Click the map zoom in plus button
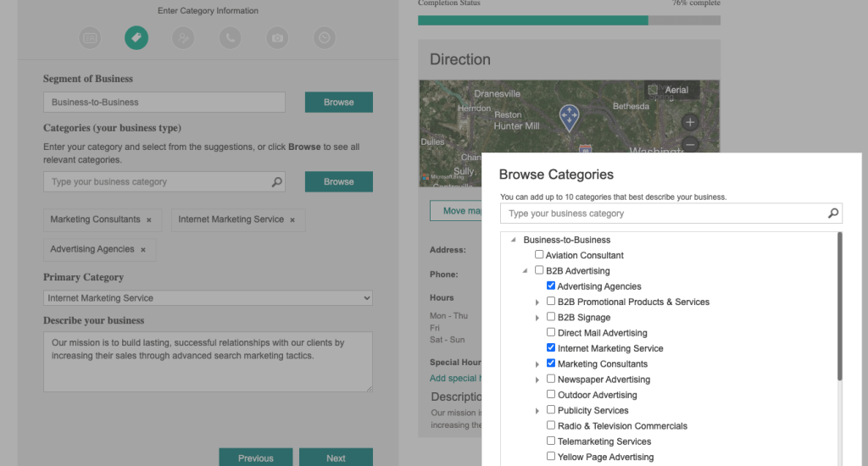Screen dimensions: 868x466 [690, 122]
